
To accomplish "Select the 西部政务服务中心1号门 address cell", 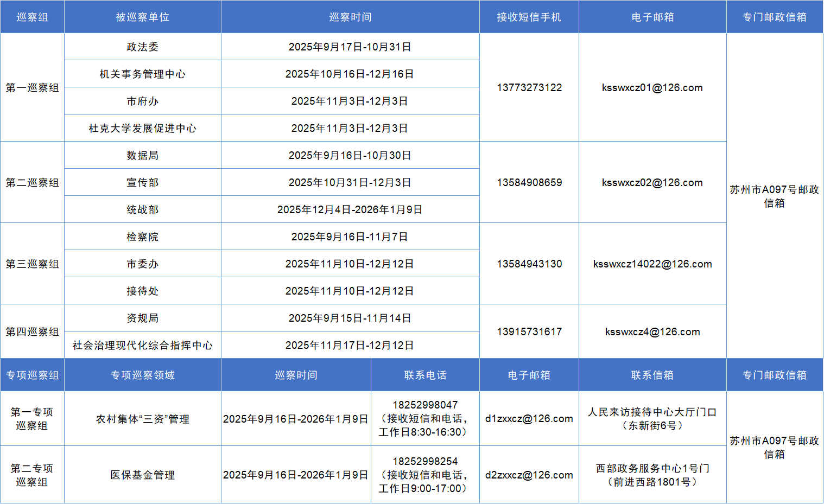I will 652,475.
